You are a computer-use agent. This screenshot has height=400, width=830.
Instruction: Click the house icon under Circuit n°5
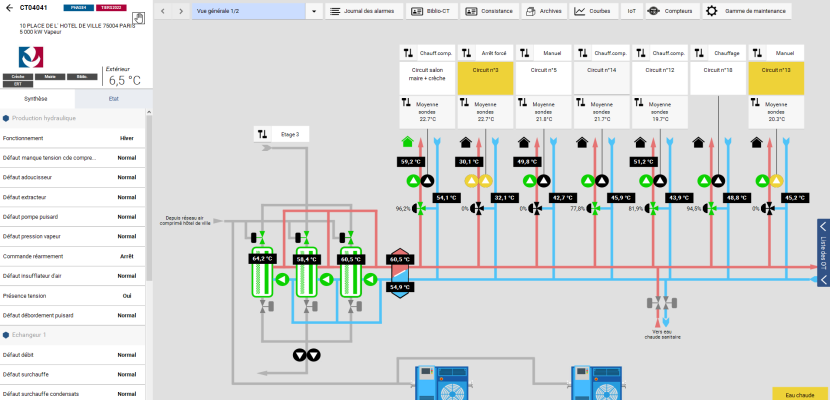pyautogui.click(x=524, y=142)
